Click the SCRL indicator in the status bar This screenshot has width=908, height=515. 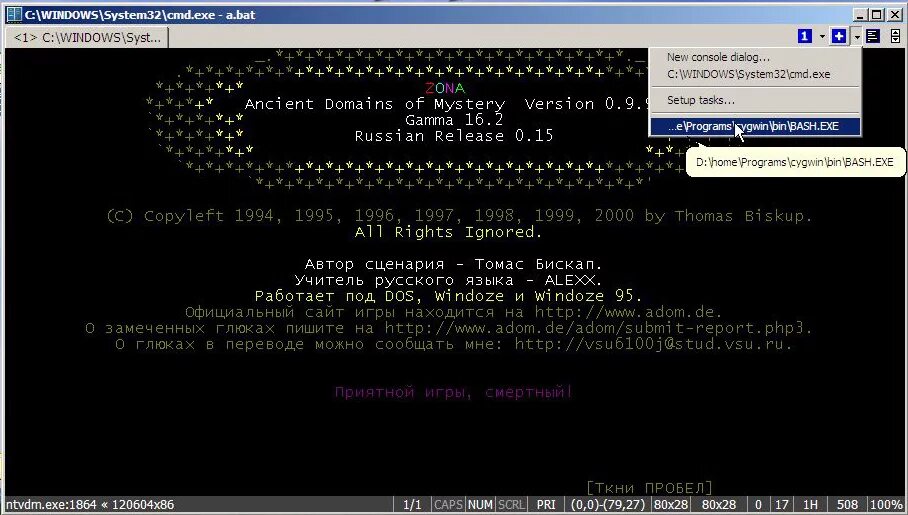point(511,505)
